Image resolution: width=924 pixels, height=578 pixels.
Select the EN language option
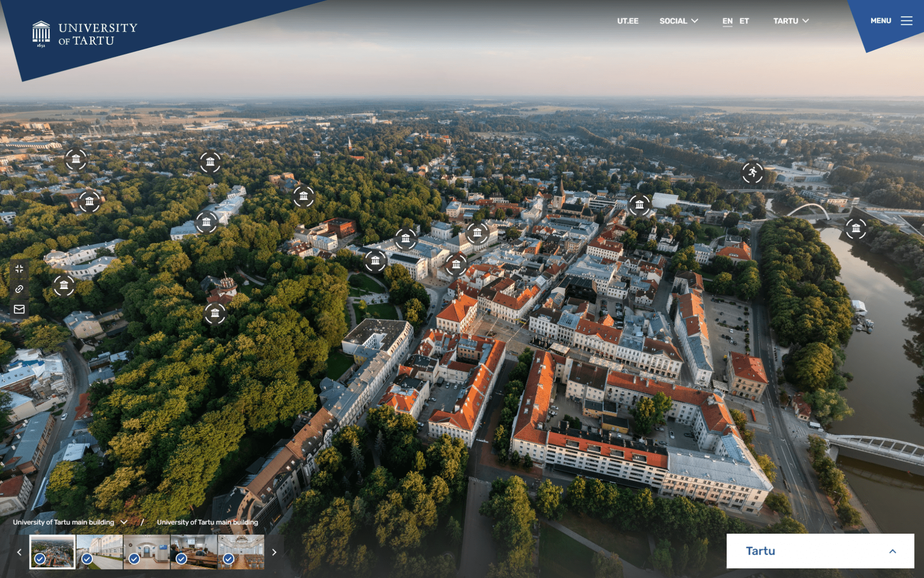[727, 21]
